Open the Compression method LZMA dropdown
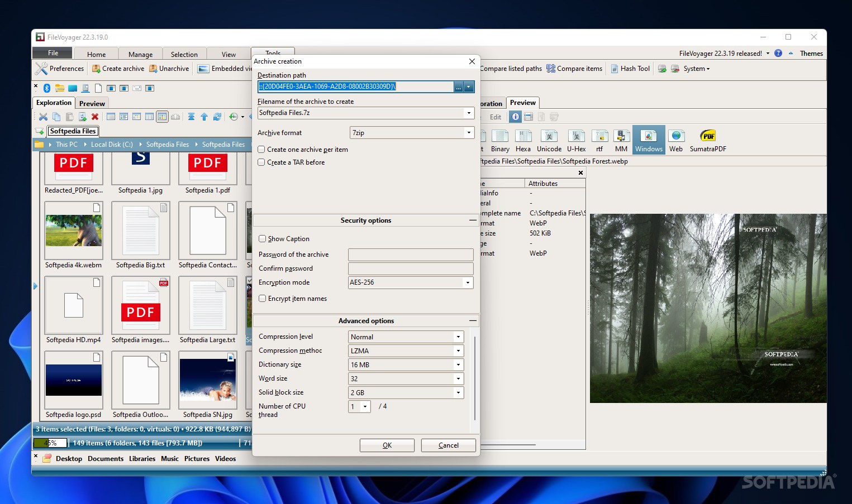 click(458, 351)
